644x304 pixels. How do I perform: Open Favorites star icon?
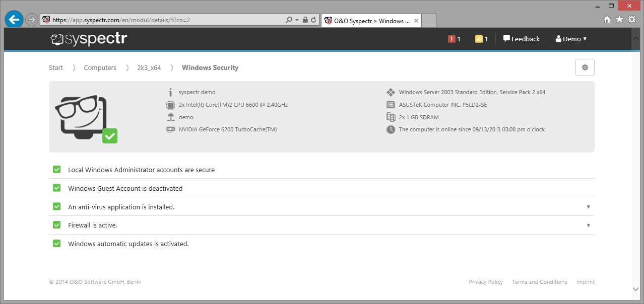click(619, 20)
